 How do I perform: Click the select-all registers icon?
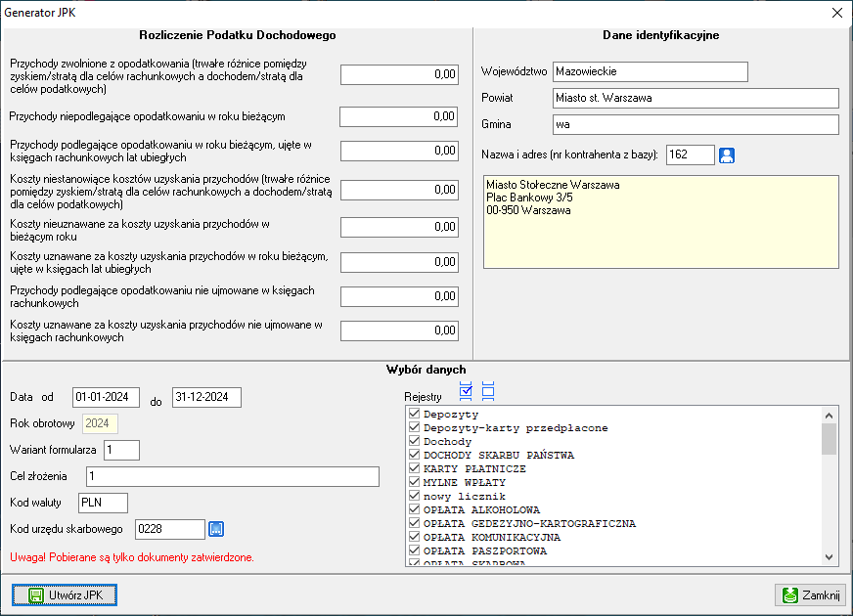[466, 391]
